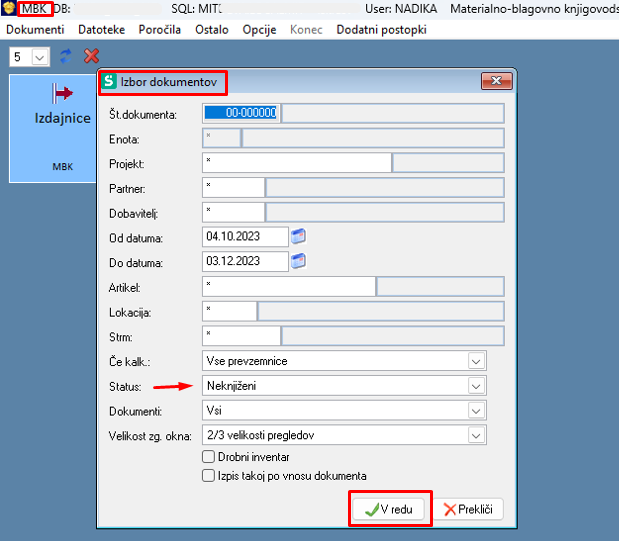Expand the Če kalk. dropdown
619x541 pixels.
click(x=476, y=361)
